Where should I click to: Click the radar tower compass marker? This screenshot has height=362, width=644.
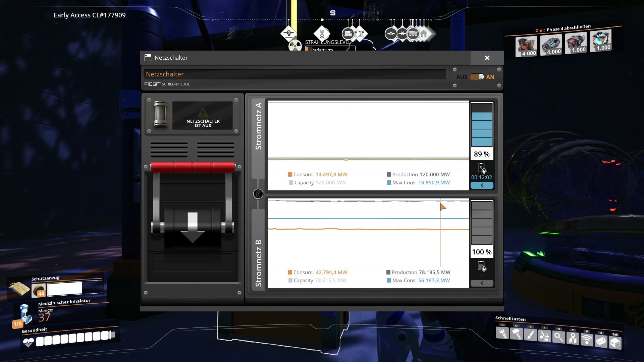tap(322, 34)
